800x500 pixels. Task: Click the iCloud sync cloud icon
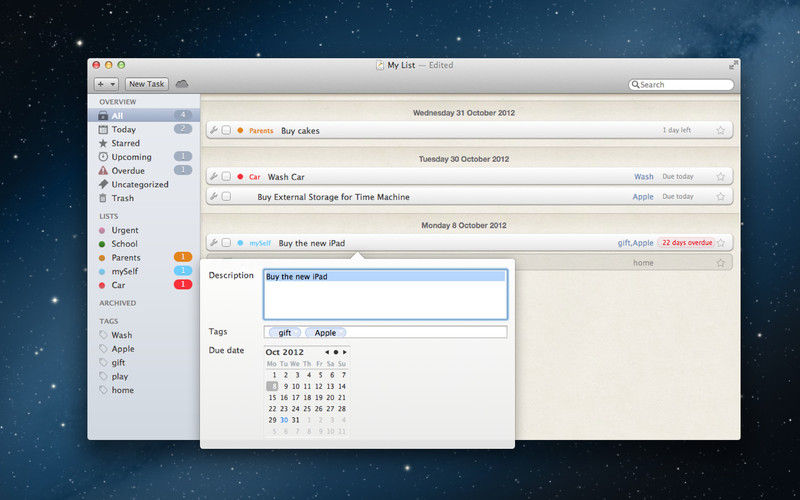tap(182, 84)
